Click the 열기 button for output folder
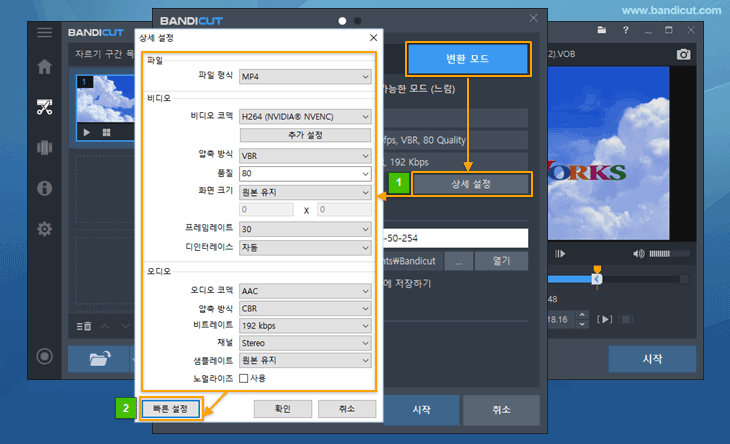The height and width of the screenshot is (444, 730). click(x=501, y=261)
